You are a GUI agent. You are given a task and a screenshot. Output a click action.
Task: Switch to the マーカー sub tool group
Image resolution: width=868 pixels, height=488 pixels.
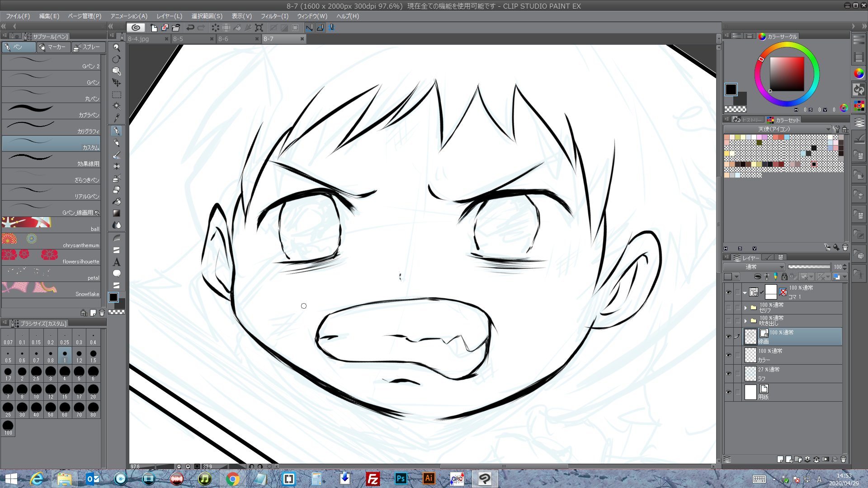pos(53,47)
